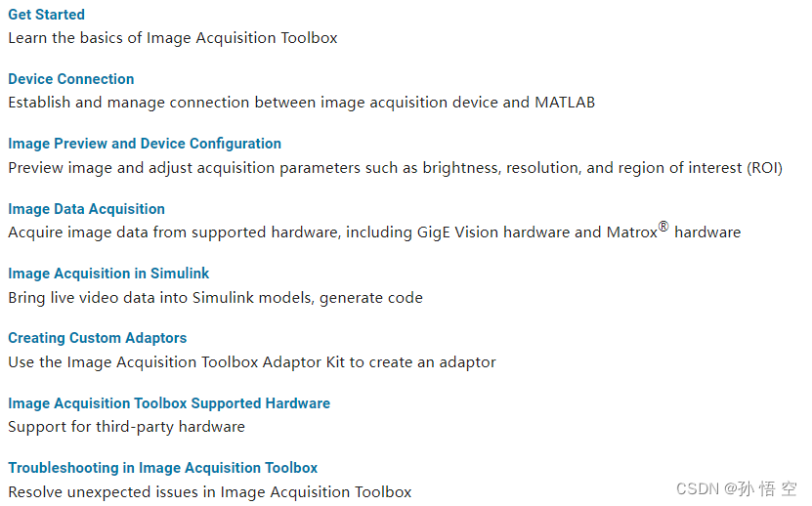Click the 'Support for third-party hardware' text
This screenshot has width=812, height=506.
(126, 427)
